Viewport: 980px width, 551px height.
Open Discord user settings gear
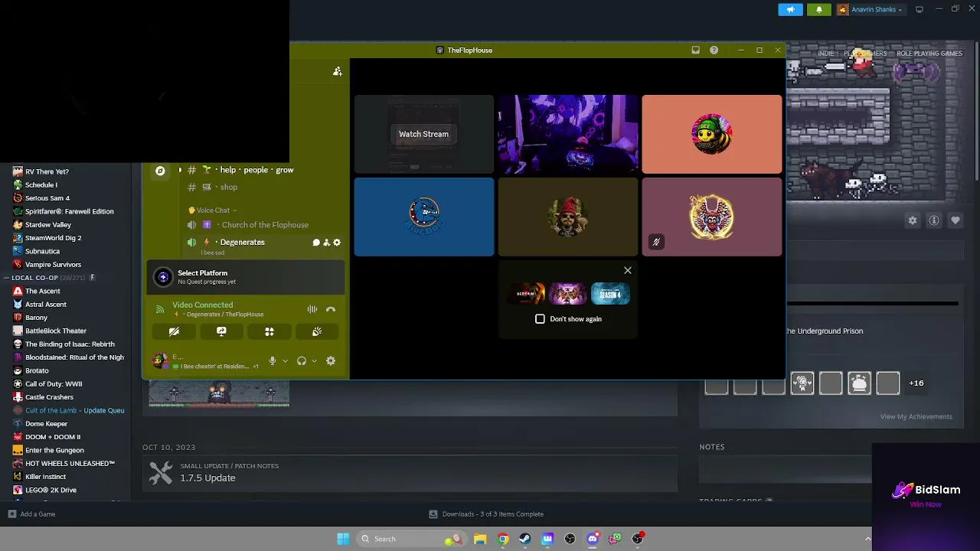[331, 361]
